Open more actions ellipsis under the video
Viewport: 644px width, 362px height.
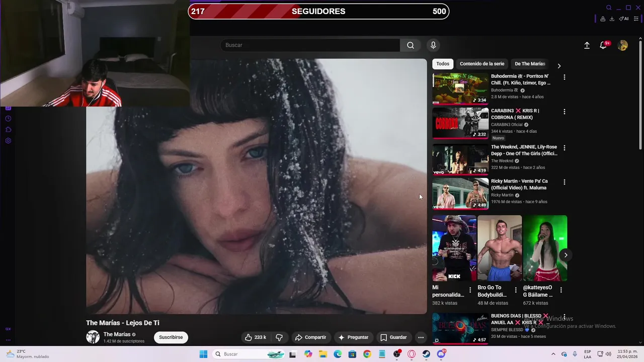(x=421, y=337)
